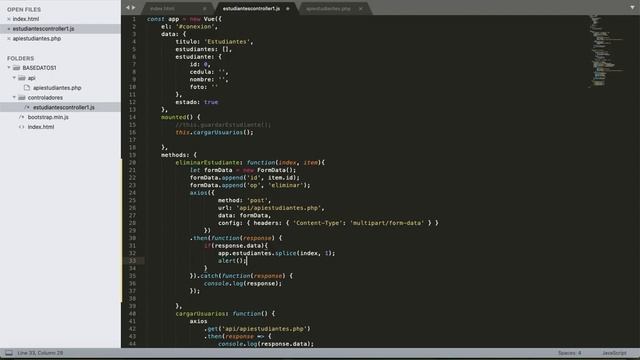Image resolution: width=640 pixels, height=360 pixels.
Task: Click the Line 33, Column 28 status text
Action: point(40,353)
